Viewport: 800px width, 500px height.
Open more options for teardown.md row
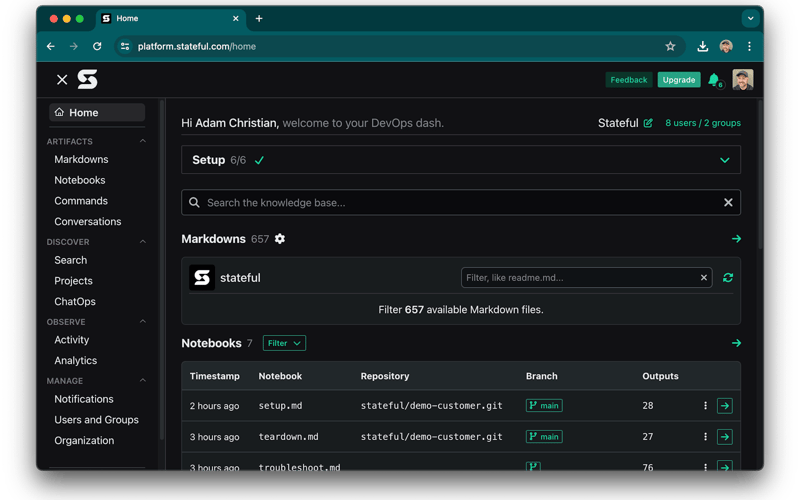click(x=705, y=437)
